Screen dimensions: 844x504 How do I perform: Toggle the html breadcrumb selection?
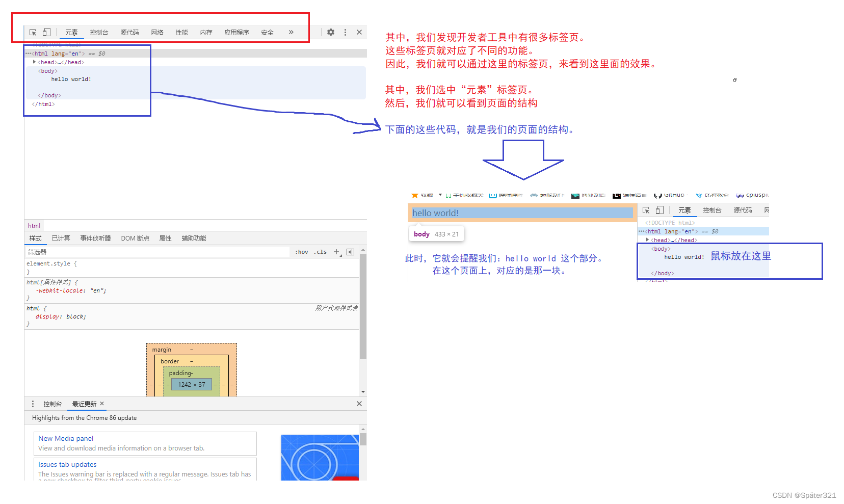pyautogui.click(x=34, y=225)
